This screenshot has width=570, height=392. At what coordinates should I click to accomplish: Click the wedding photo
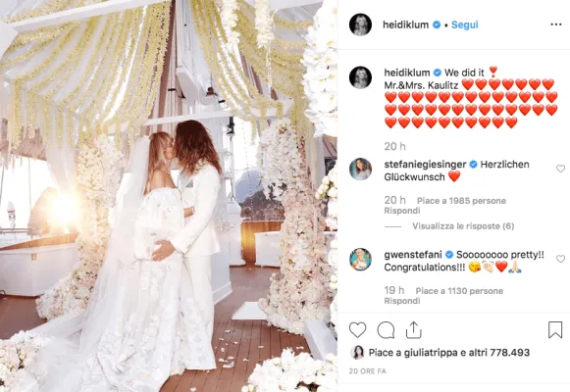(169, 196)
